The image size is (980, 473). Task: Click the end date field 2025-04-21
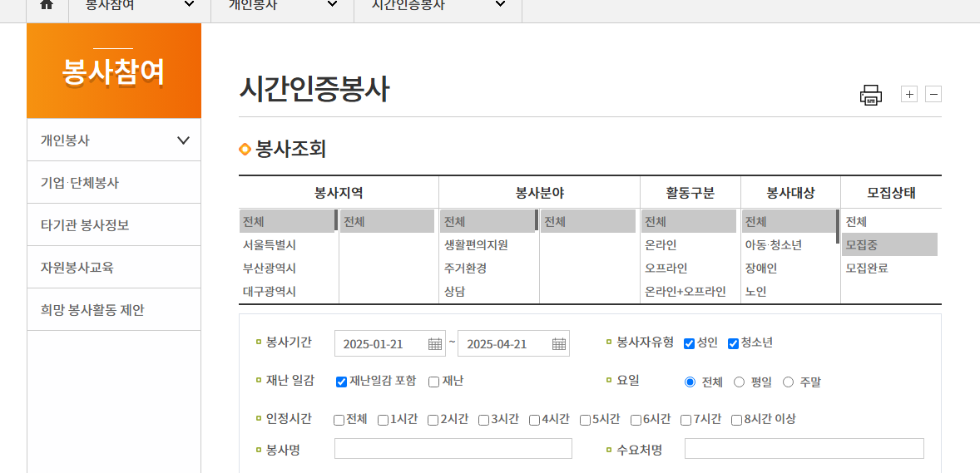tap(513, 343)
